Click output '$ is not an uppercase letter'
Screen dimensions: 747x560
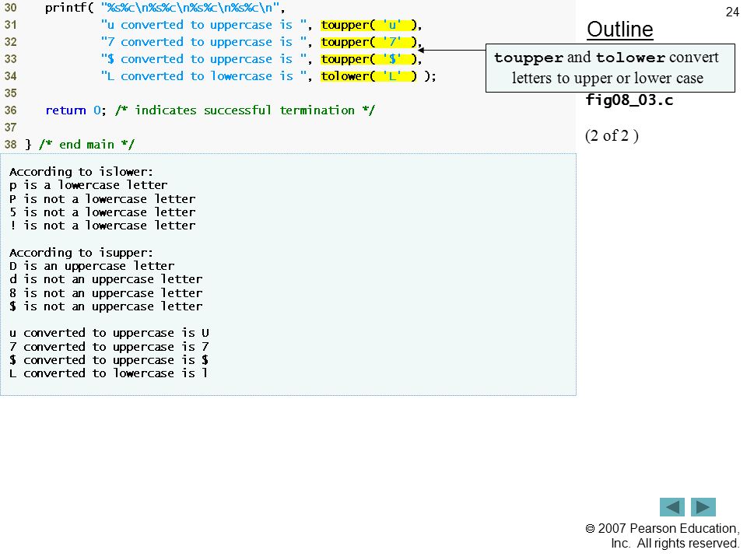pyautogui.click(x=106, y=306)
